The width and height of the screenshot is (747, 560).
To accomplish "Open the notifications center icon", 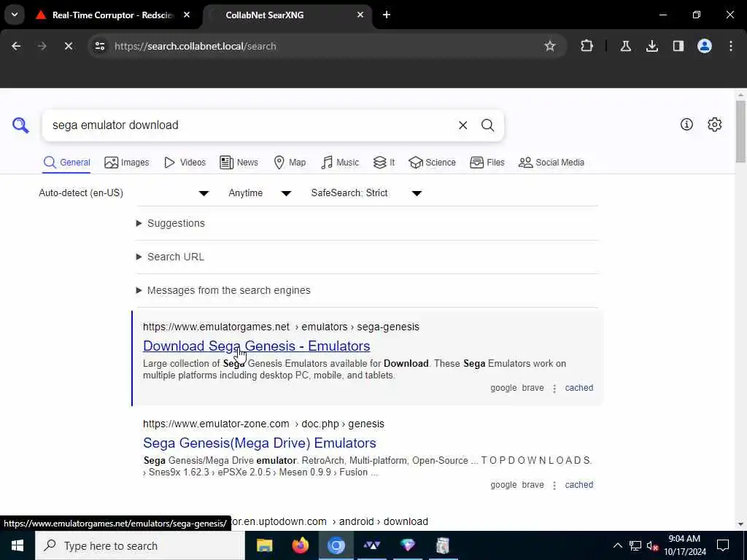I will click(x=723, y=545).
